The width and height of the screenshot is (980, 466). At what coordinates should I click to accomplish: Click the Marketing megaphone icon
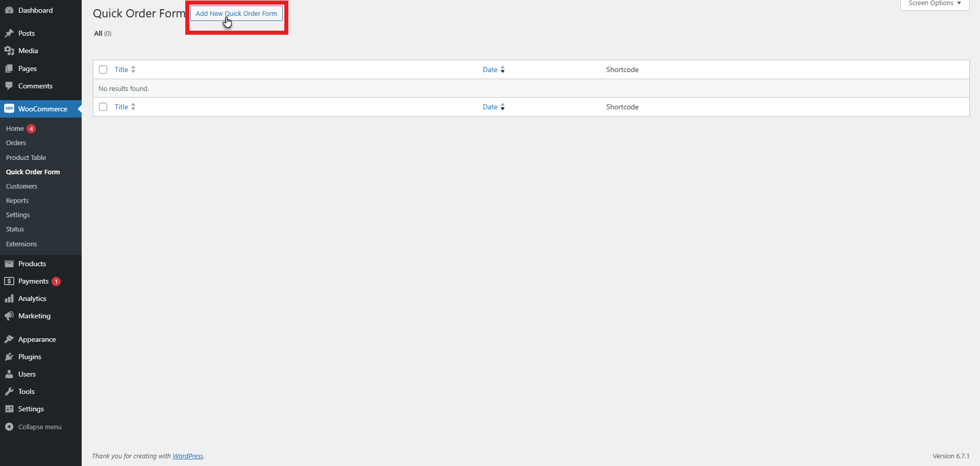pos(9,315)
